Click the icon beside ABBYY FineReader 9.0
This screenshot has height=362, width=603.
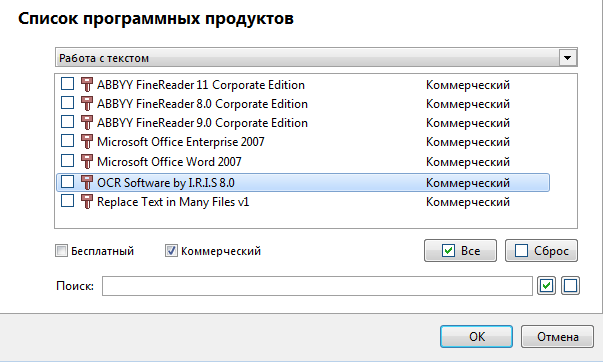(87, 122)
